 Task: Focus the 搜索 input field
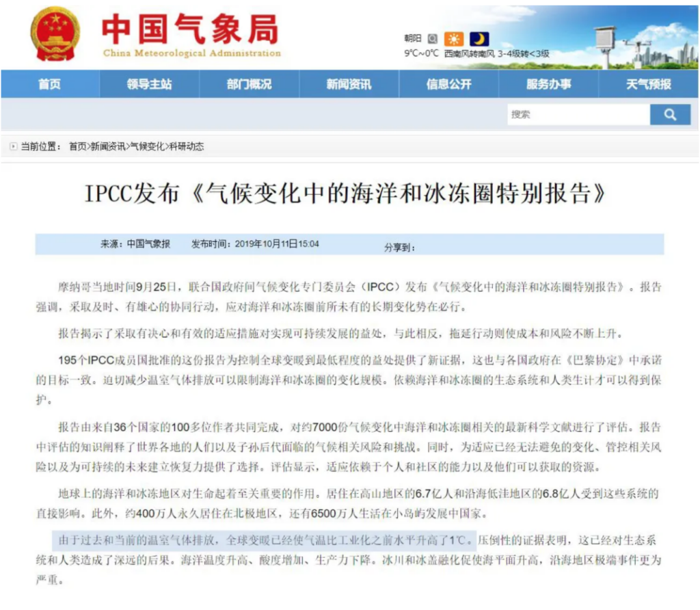pyautogui.click(x=578, y=115)
